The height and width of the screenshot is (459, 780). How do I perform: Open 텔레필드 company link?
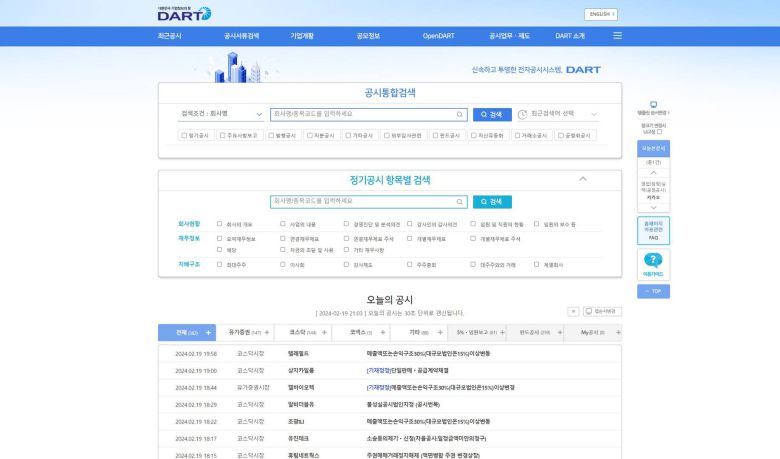tap(298, 354)
